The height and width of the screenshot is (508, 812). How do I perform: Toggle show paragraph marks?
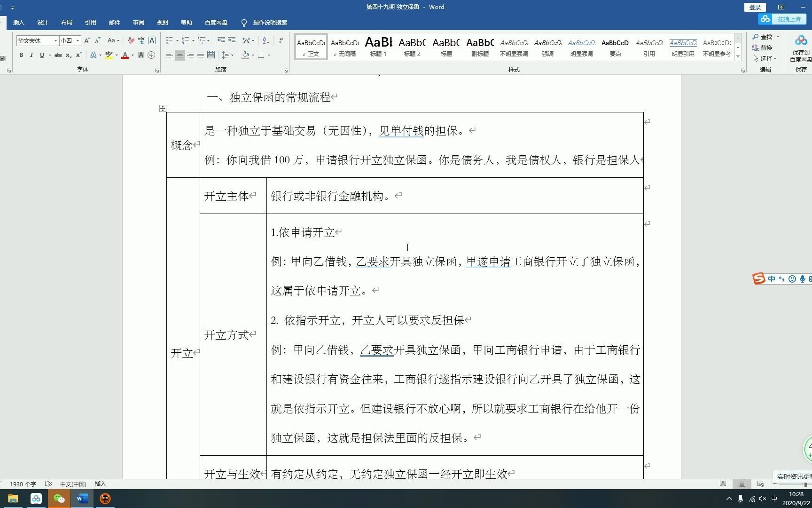click(x=281, y=40)
